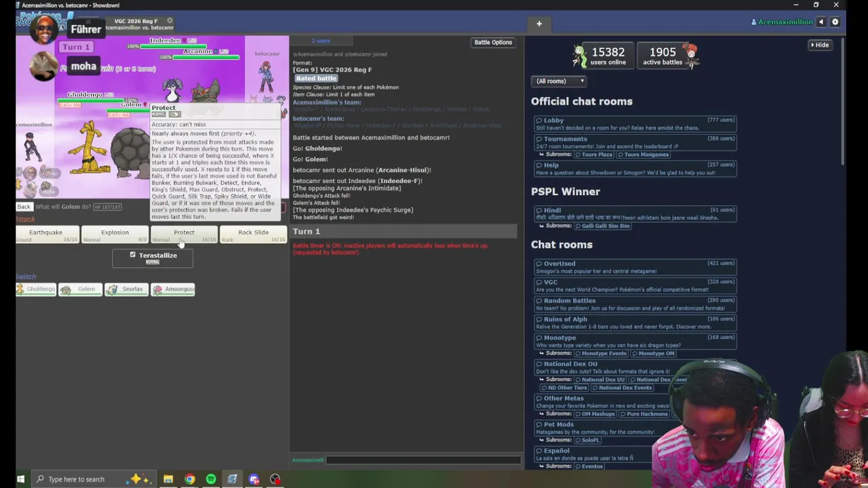Join the National Dex OU chat room
Image resolution: width=868 pixels, height=488 pixels.
pos(635,367)
